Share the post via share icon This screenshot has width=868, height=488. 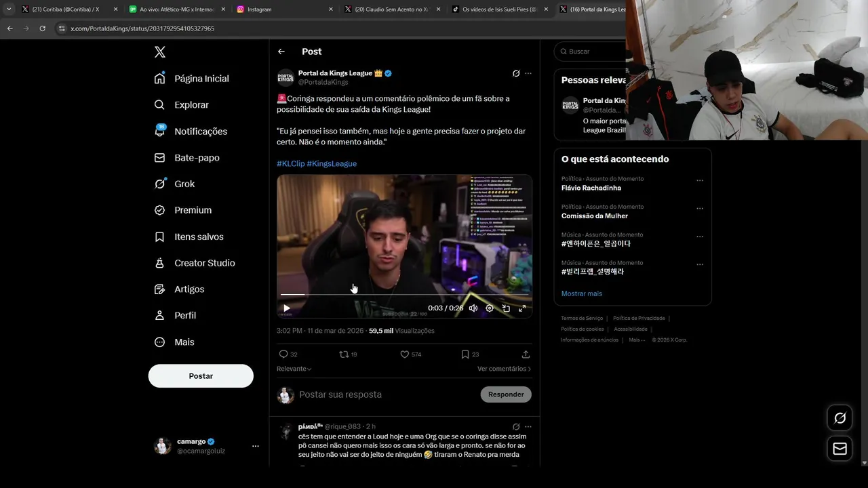tap(526, 354)
